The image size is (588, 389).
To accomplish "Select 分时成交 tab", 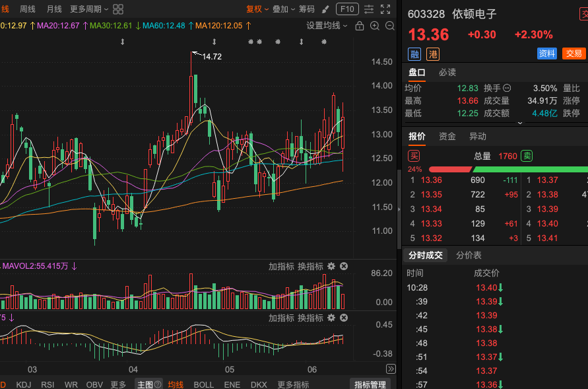I will 425,256.
